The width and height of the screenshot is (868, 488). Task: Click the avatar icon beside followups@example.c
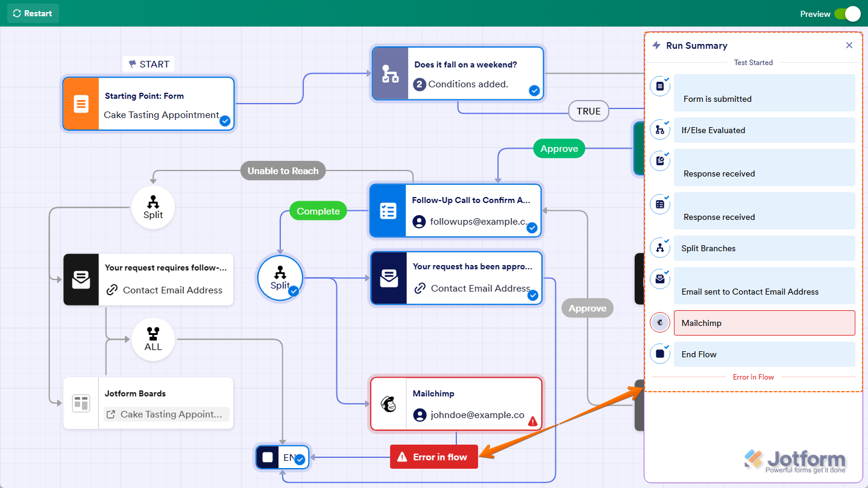pyautogui.click(x=420, y=221)
